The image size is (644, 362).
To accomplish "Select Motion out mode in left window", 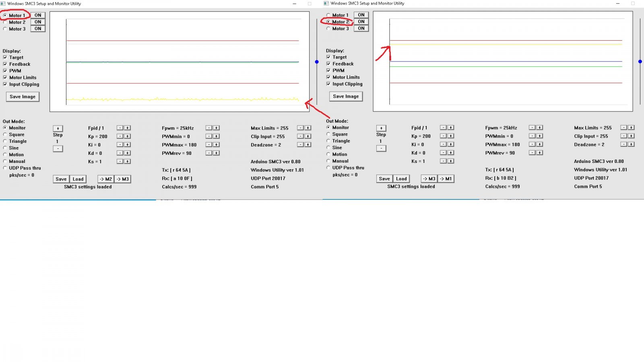I will click(5, 155).
